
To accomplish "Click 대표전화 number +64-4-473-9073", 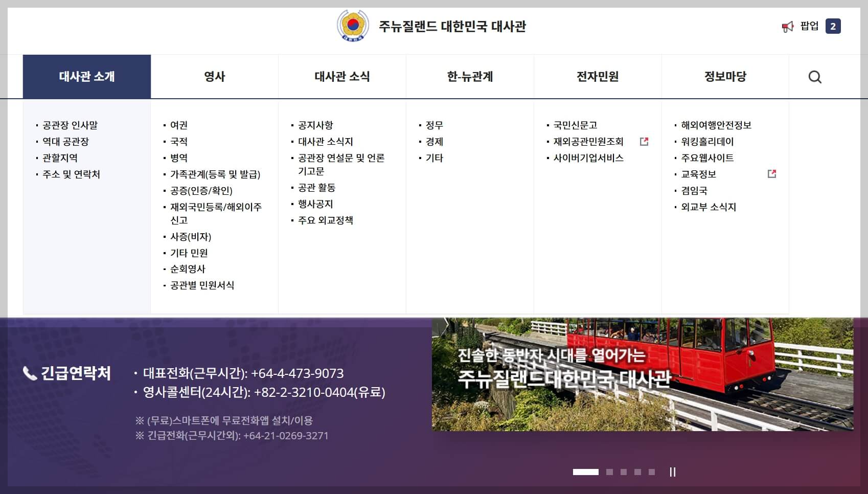I will tap(298, 373).
